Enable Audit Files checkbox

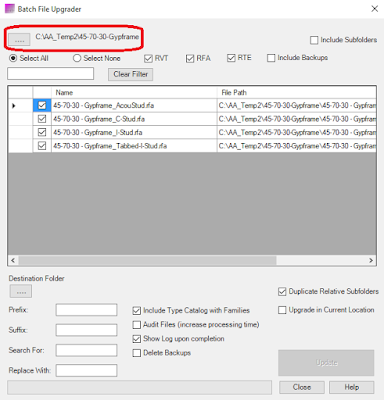tap(137, 325)
